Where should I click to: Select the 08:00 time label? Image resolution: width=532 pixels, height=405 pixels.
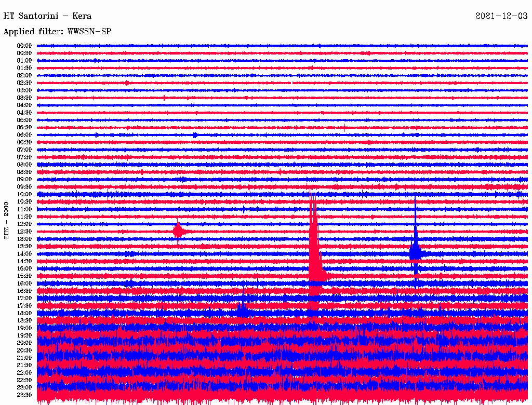(24, 165)
